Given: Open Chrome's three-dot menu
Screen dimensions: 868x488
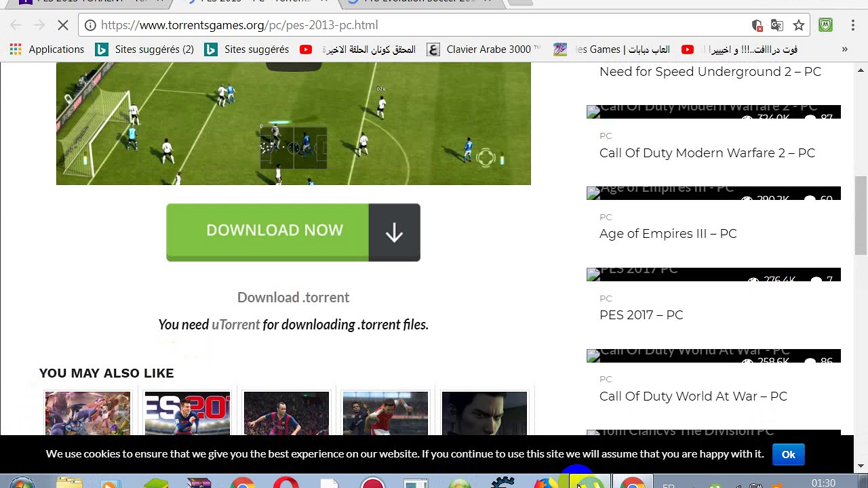Looking at the screenshot, I should (x=852, y=25).
